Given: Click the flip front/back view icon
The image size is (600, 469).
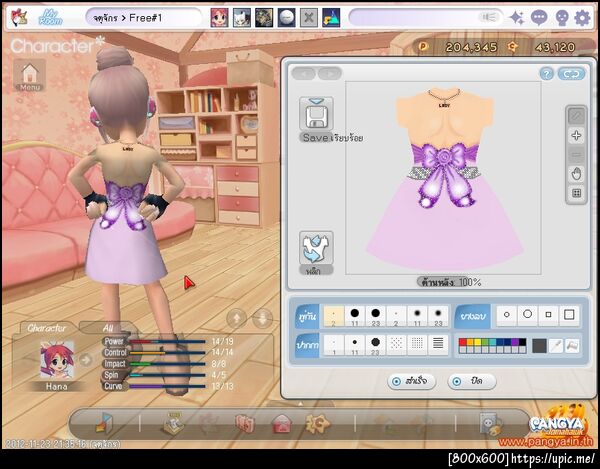Looking at the screenshot, I should pos(316,248).
